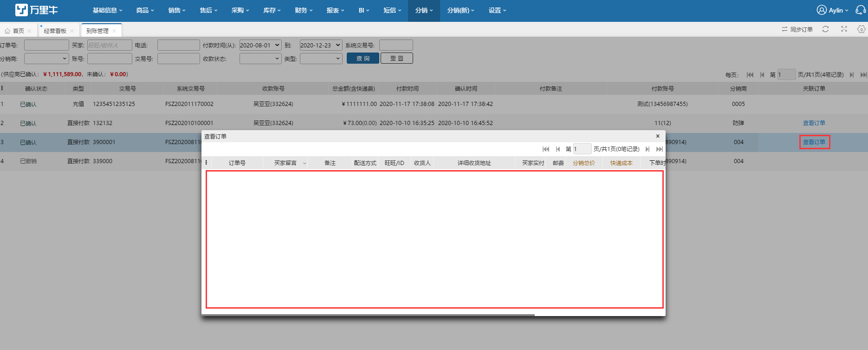Click the 系统交易号 input field
Viewport: 868px width, 350px height.
point(396,45)
